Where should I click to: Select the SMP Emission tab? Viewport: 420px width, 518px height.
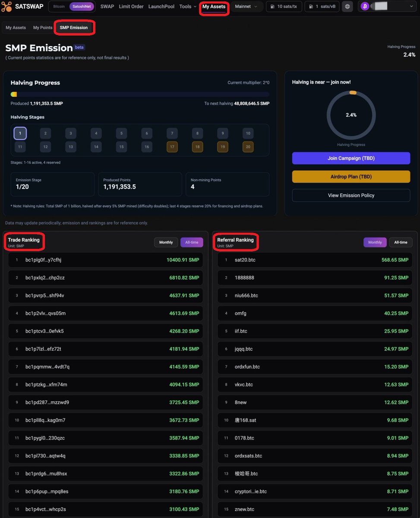click(x=74, y=28)
